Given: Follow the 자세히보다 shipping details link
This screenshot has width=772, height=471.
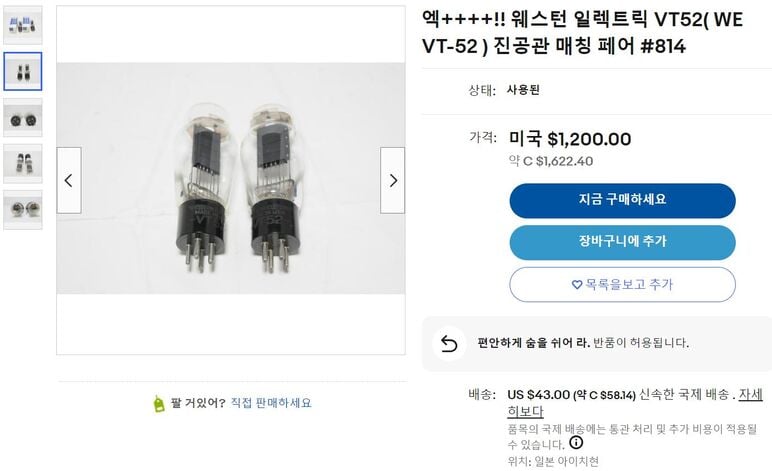Looking at the screenshot, I should tap(750, 394).
